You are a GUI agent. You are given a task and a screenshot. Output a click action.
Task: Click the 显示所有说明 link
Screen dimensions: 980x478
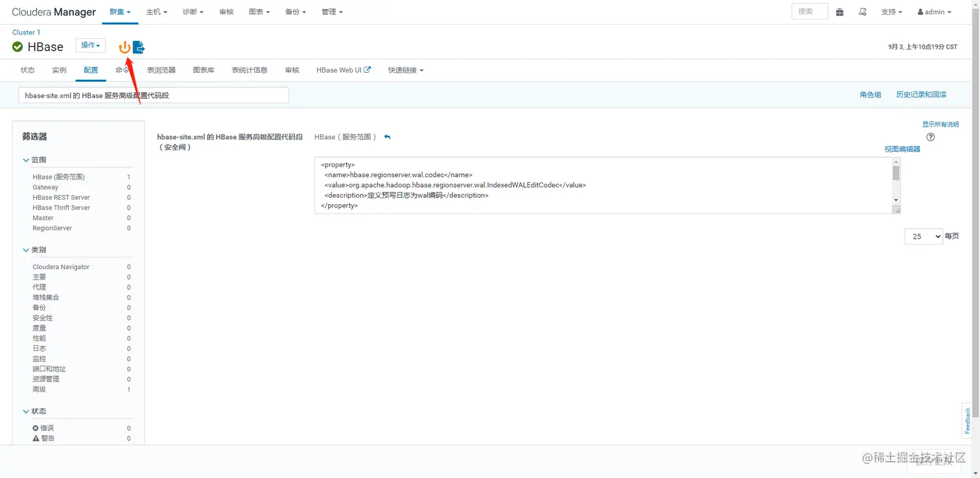tap(940, 125)
